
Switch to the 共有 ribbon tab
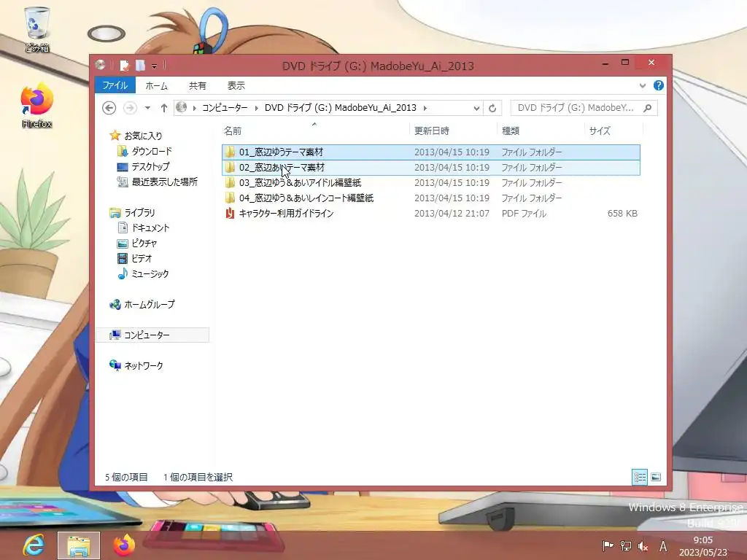[197, 86]
